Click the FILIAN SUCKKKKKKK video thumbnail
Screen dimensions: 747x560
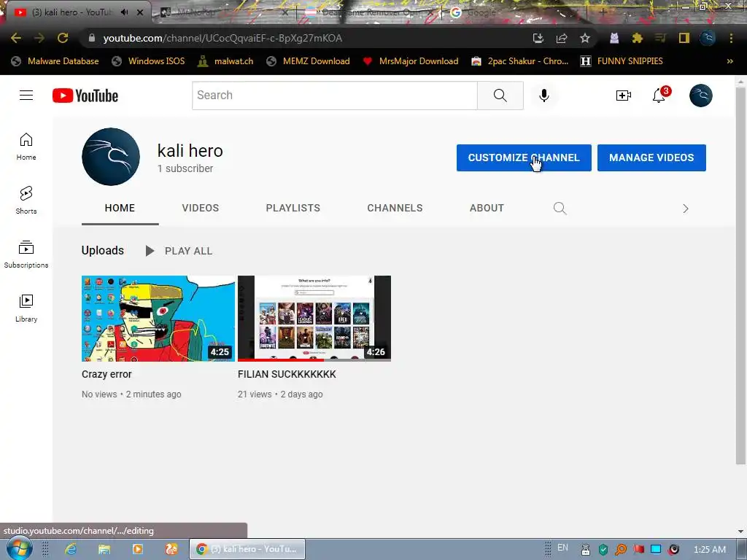pyautogui.click(x=314, y=319)
